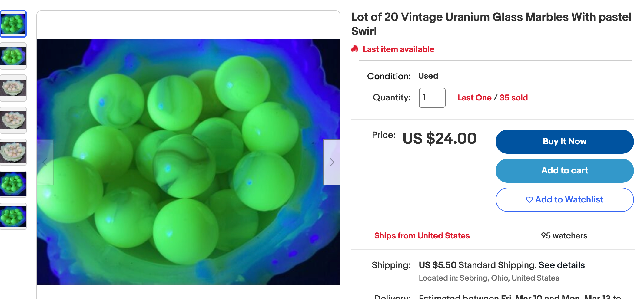This screenshot has width=644, height=299.
Task: Add this listing to Watchlist
Action: [565, 200]
